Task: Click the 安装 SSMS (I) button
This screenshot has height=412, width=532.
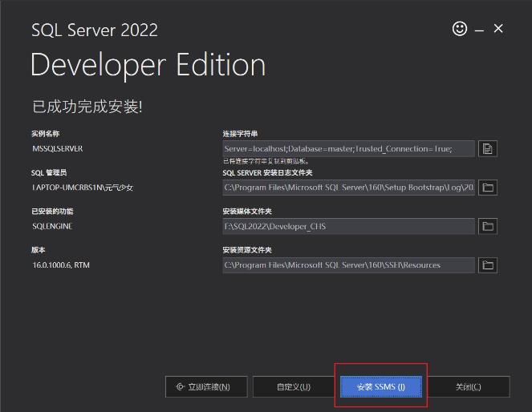Action: 381,386
